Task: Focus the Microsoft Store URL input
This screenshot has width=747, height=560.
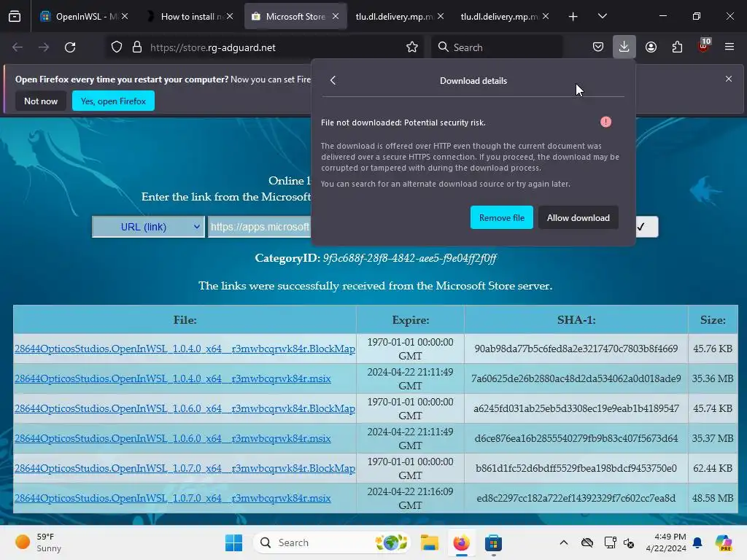Action: tap(260, 227)
